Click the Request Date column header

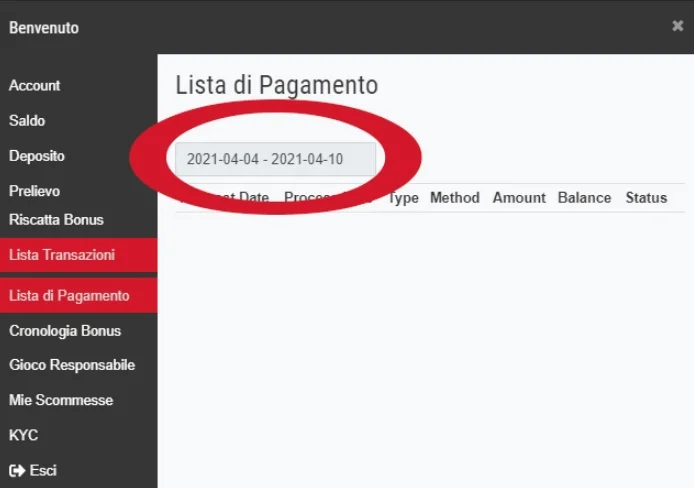226,198
